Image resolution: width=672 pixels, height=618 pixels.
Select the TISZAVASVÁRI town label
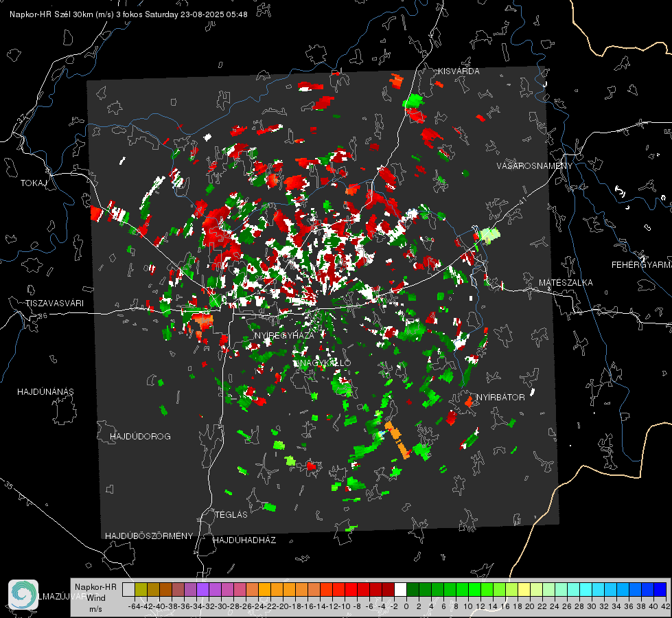pos(54,304)
